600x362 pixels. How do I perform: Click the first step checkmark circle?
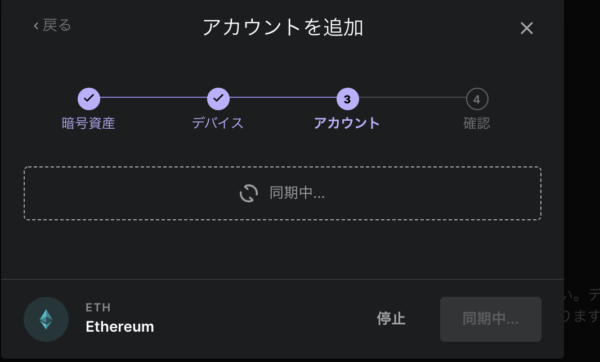click(x=89, y=99)
